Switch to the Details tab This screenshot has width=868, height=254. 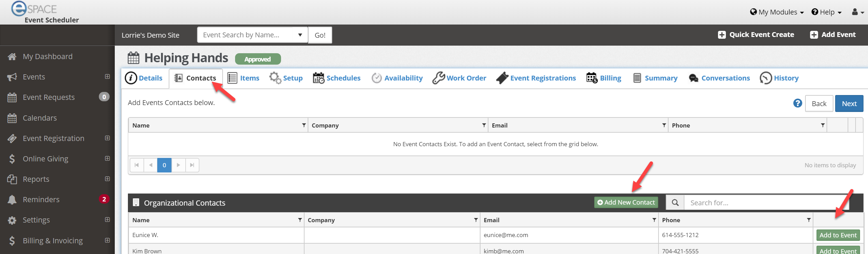[x=143, y=78]
